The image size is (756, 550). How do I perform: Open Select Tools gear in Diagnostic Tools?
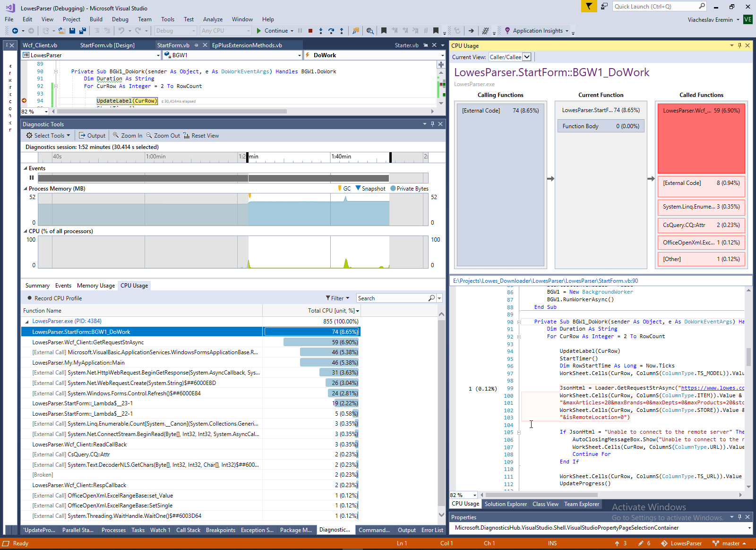tap(48, 136)
